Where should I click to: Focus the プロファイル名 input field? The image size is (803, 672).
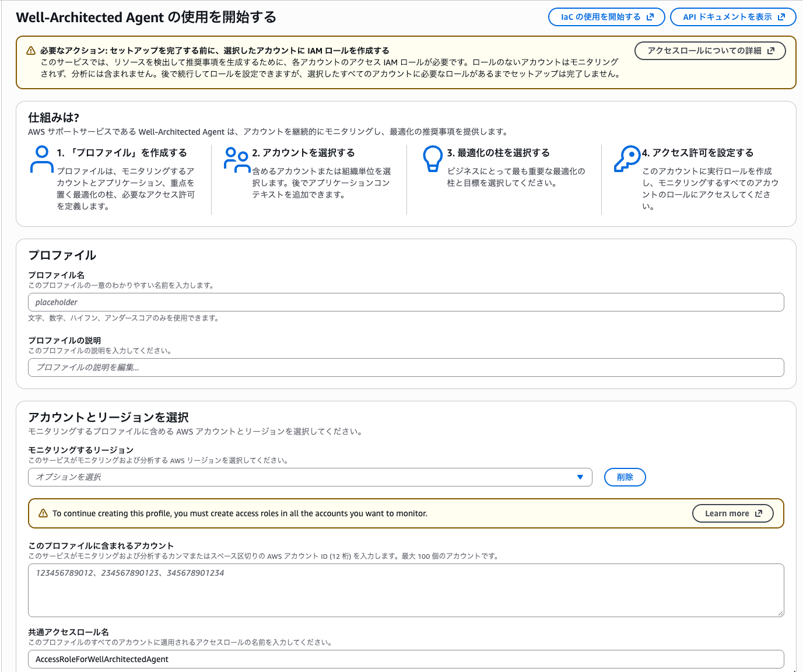(406, 302)
